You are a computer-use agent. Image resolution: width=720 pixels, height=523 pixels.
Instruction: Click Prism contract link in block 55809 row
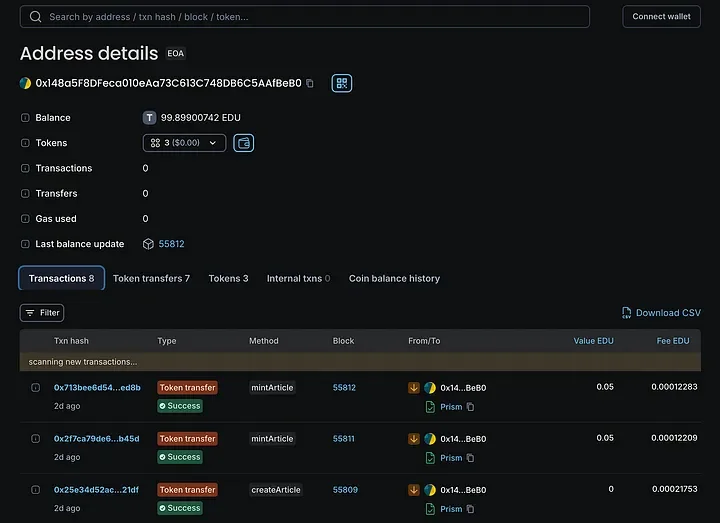click(451, 509)
